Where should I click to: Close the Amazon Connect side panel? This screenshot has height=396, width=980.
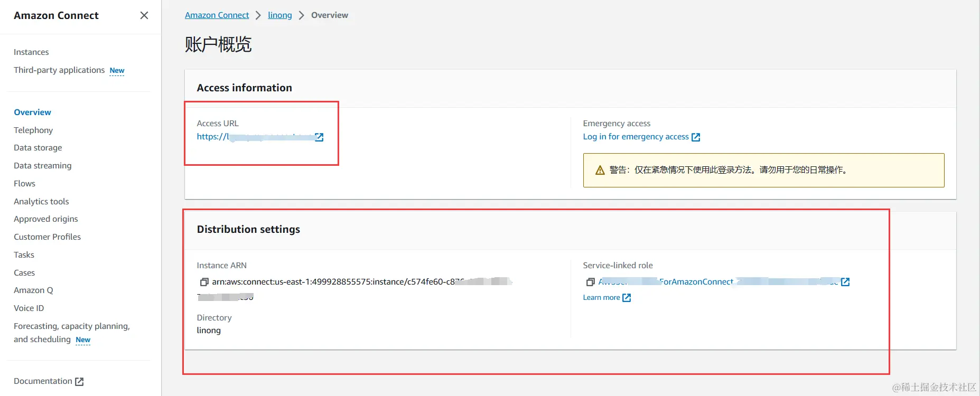(x=144, y=15)
